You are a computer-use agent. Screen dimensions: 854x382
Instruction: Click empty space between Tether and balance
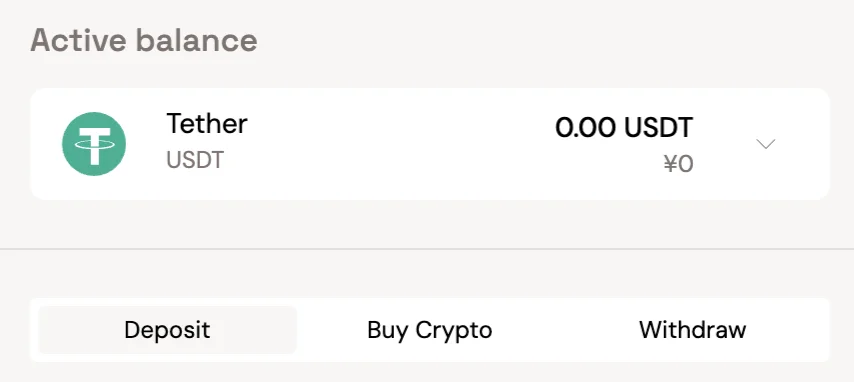pos(400,144)
